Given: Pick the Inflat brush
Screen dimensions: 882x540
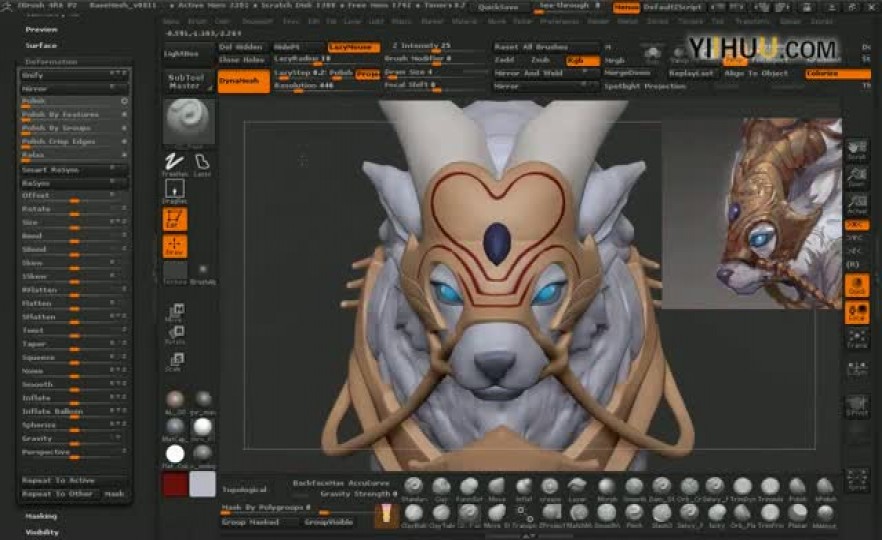Looking at the screenshot, I should (x=523, y=489).
